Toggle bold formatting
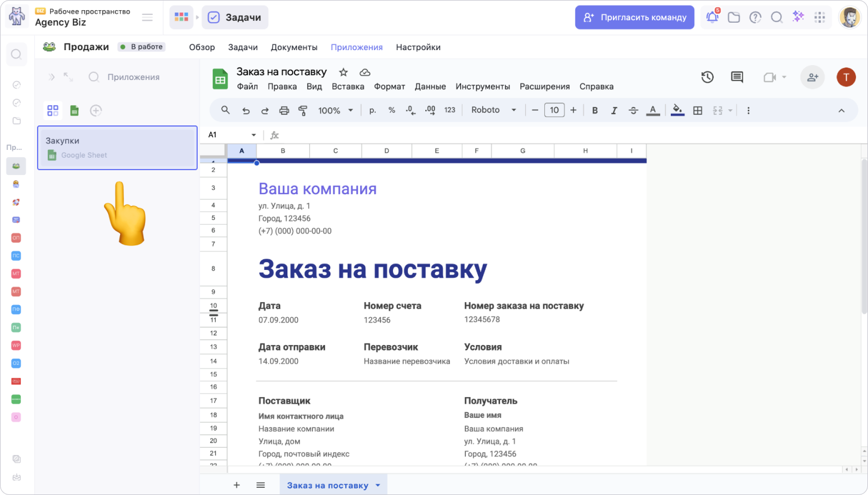The image size is (868, 495). [x=594, y=110]
